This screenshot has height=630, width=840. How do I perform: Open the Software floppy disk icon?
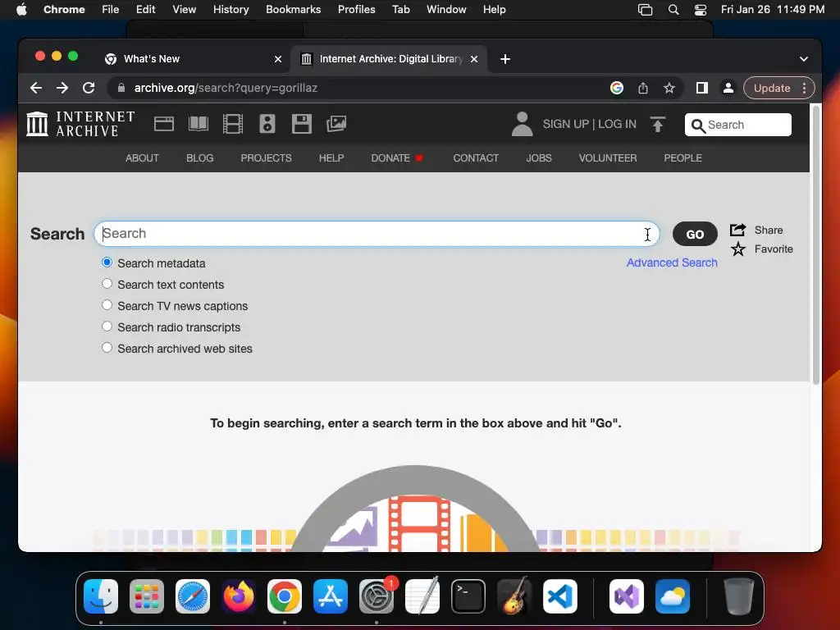[302, 124]
